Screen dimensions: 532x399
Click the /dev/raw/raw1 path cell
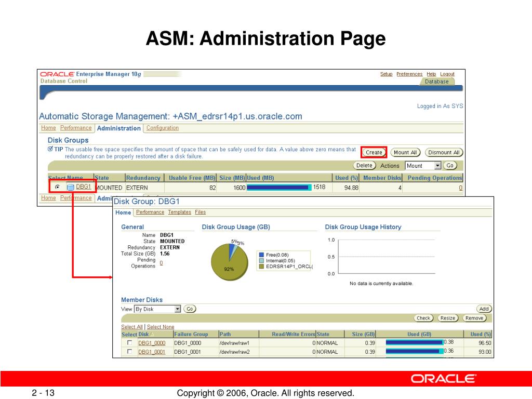pyautogui.click(x=234, y=343)
